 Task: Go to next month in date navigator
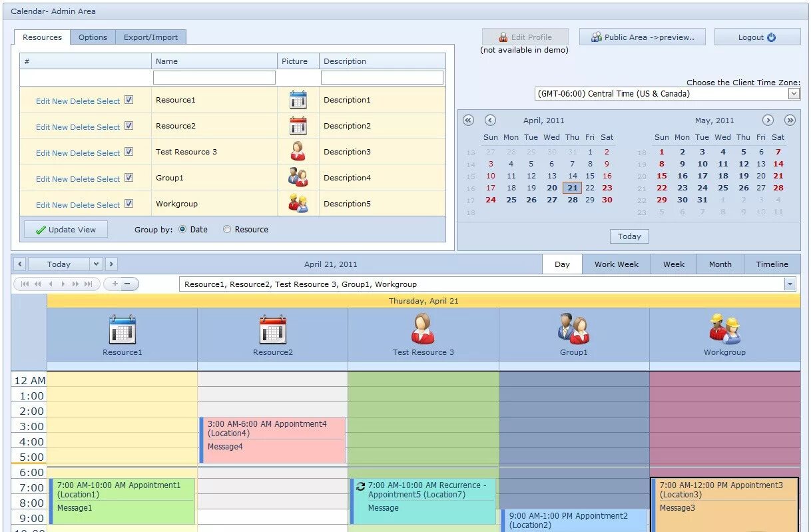pyautogui.click(x=768, y=121)
